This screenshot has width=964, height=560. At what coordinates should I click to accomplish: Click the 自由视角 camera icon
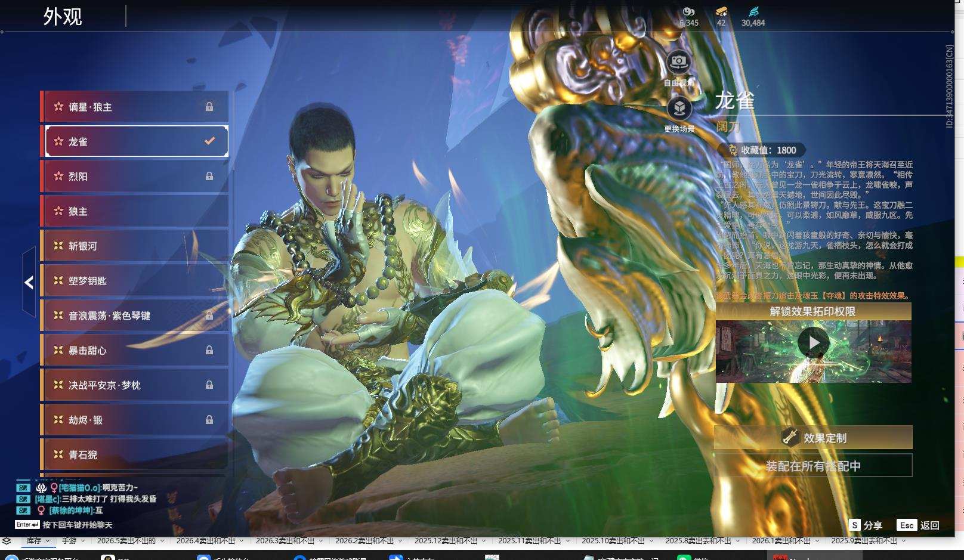point(678,61)
